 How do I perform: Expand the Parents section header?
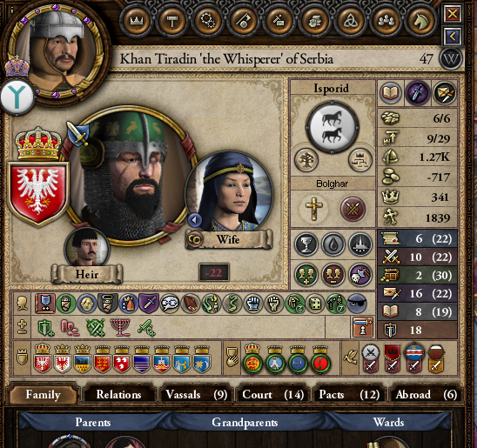[93, 422]
